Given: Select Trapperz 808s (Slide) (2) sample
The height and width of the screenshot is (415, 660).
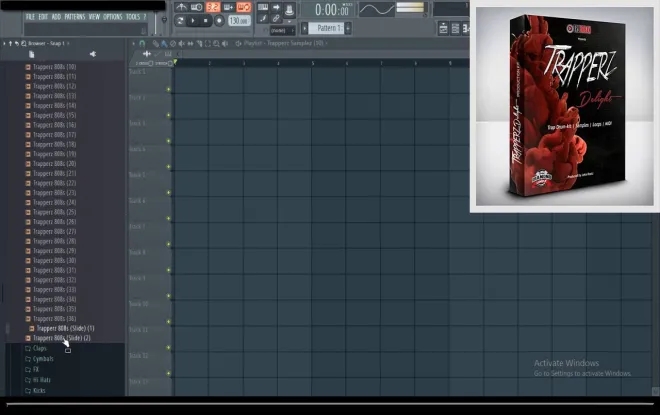Looking at the screenshot, I should pyautogui.click(x=61, y=338).
